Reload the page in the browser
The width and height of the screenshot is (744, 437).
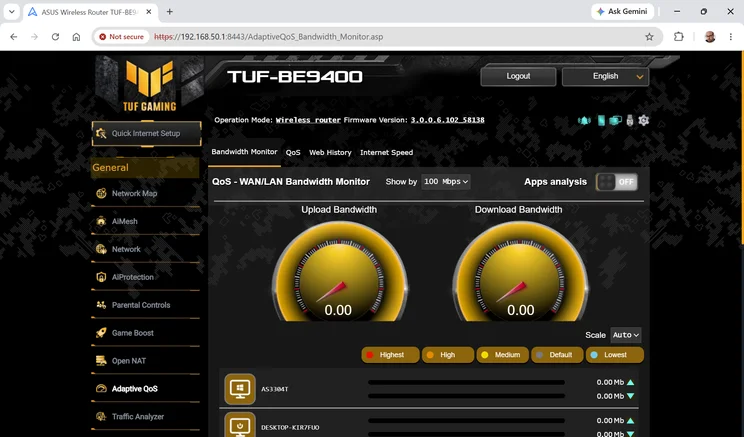[56, 37]
